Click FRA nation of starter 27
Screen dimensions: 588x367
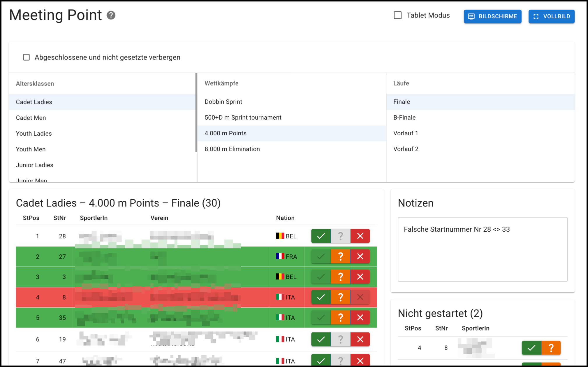(286, 256)
